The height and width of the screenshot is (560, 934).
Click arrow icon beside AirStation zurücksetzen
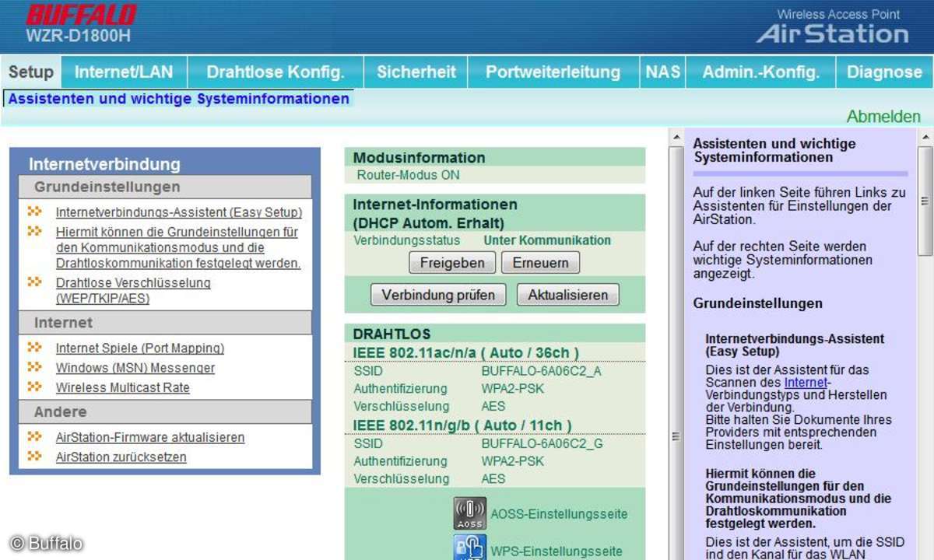tap(34, 456)
